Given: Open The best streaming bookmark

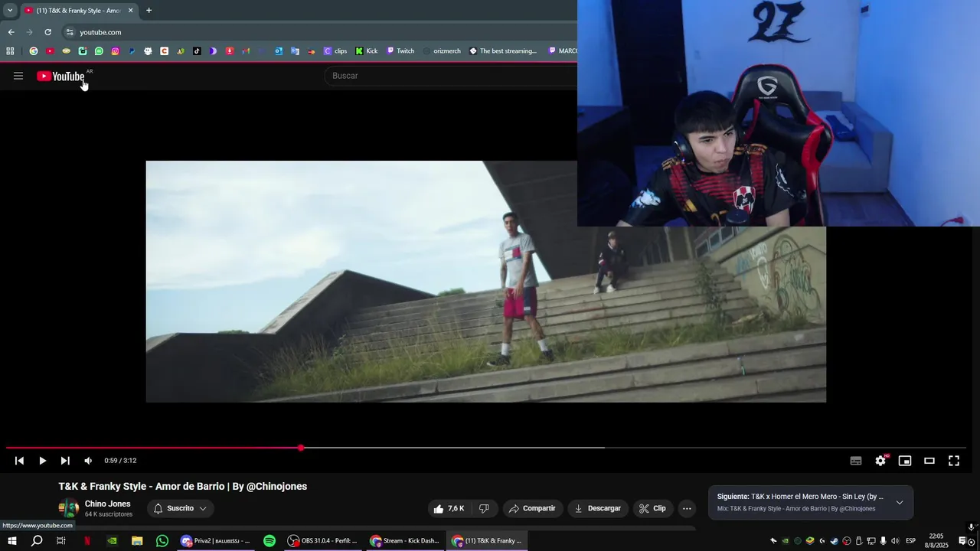Looking at the screenshot, I should pyautogui.click(x=503, y=51).
